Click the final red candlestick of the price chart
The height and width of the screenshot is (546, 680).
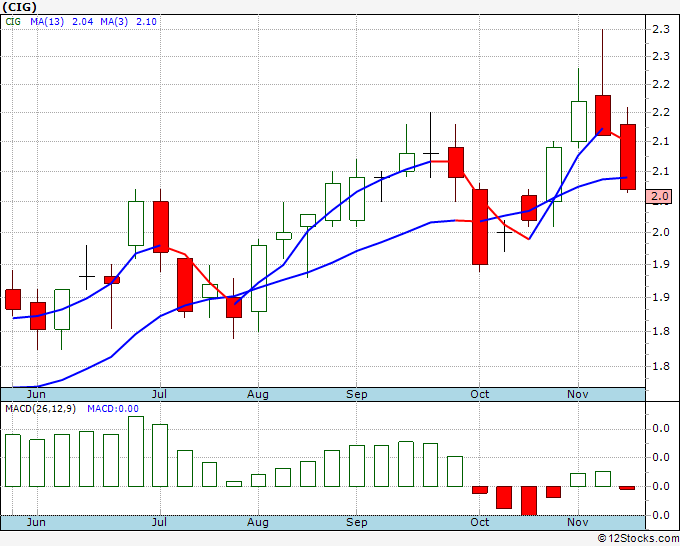click(628, 157)
